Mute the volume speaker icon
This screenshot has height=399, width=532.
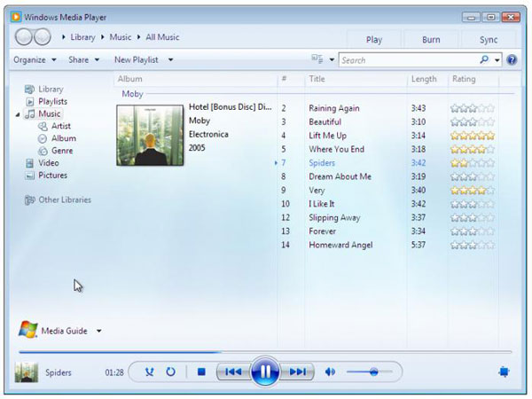330,372
